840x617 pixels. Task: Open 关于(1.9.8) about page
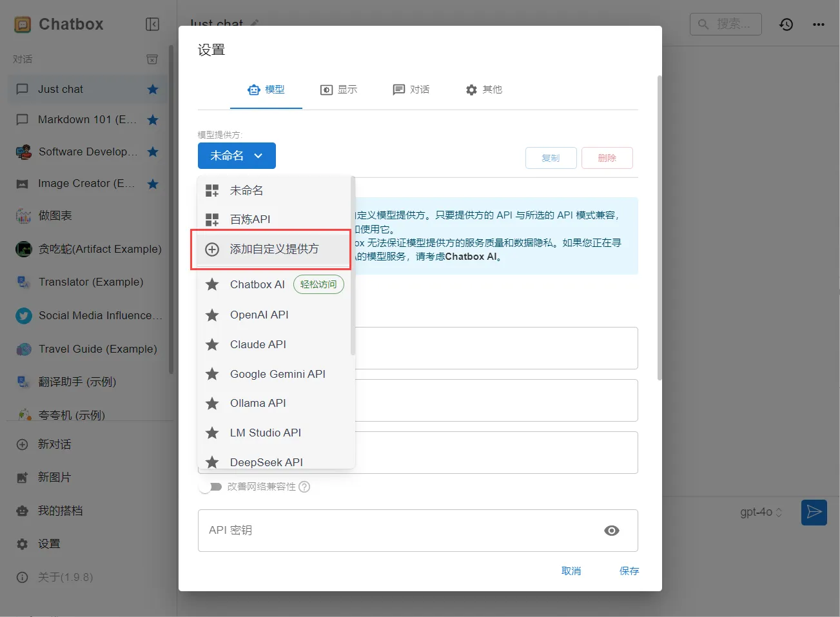pos(88,577)
